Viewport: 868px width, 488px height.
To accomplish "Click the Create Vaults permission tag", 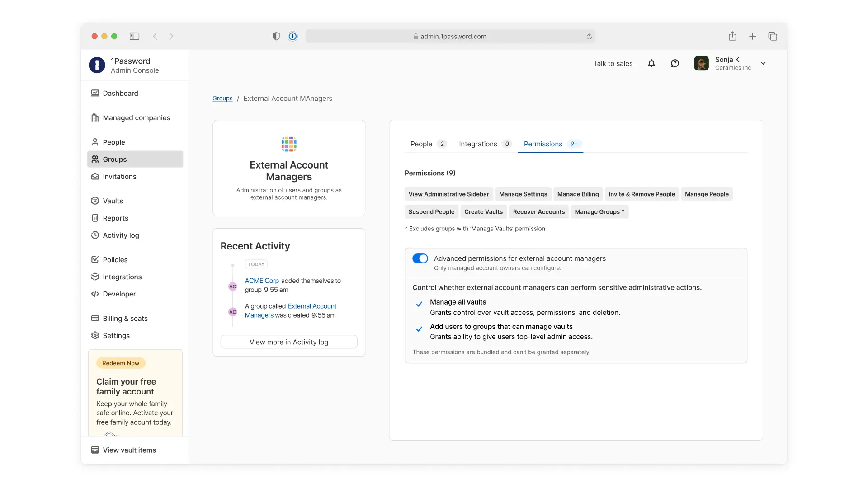I will pos(483,212).
